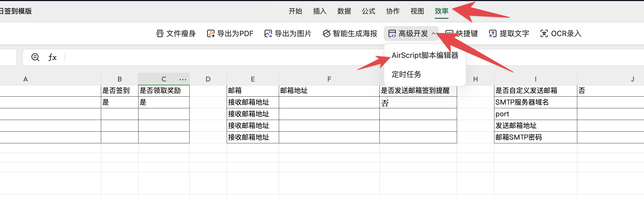Click the 智能生成海报 icon
The width and height of the screenshot is (644, 198).
[x=326, y=34]
